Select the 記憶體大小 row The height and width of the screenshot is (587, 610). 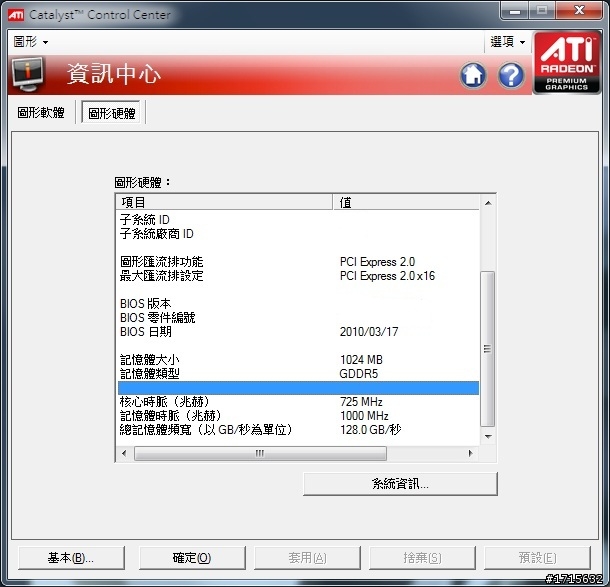point(298,360)
